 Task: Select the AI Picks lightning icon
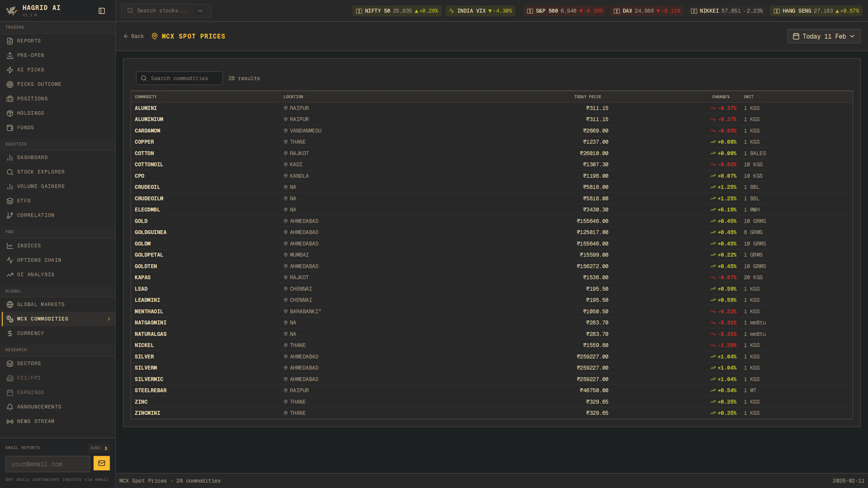10,70
